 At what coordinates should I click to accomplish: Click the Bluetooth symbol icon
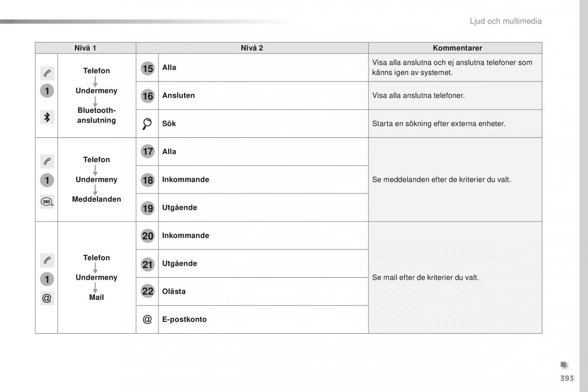point(47,117)
